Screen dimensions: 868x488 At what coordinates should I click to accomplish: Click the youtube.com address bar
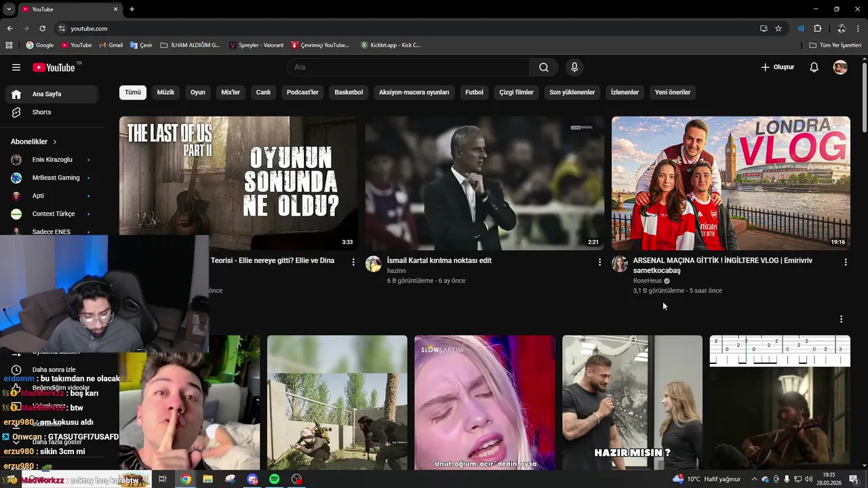tap(407, 28)
